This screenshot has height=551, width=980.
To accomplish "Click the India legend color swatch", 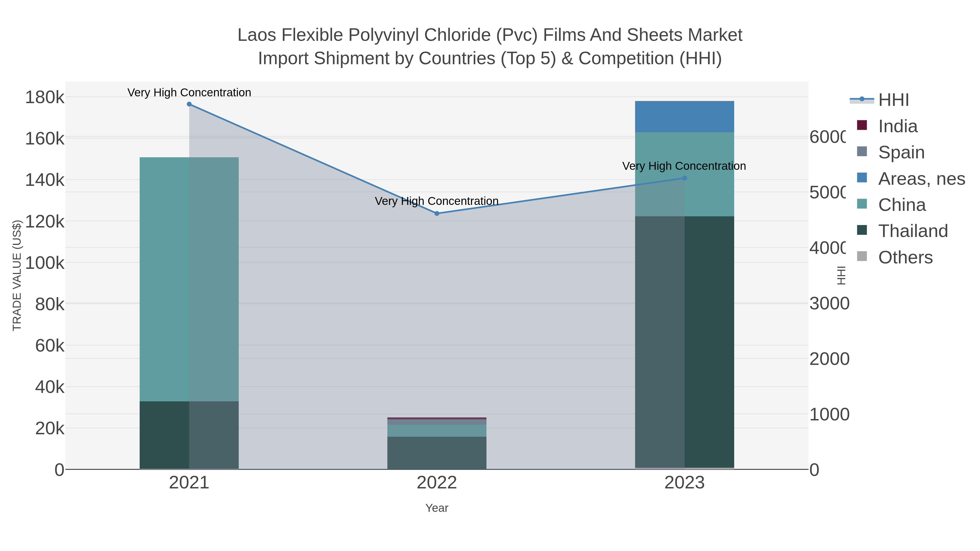I will [x=862, y=125].
